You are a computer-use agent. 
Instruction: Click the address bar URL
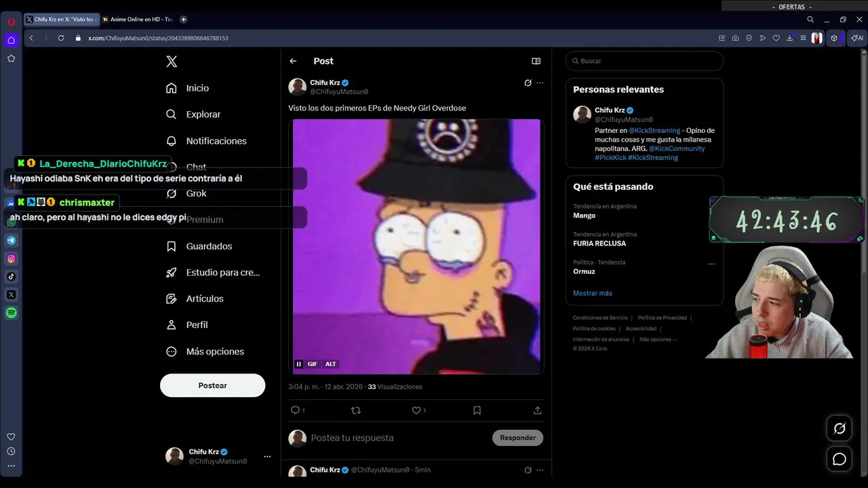click(158, 38)
